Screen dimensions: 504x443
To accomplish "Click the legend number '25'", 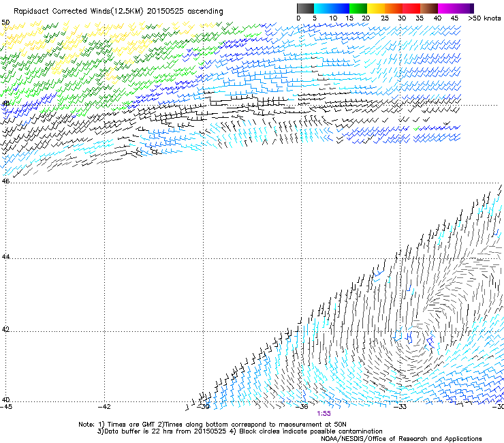I will pyautogui.click(x=384, y=18).
